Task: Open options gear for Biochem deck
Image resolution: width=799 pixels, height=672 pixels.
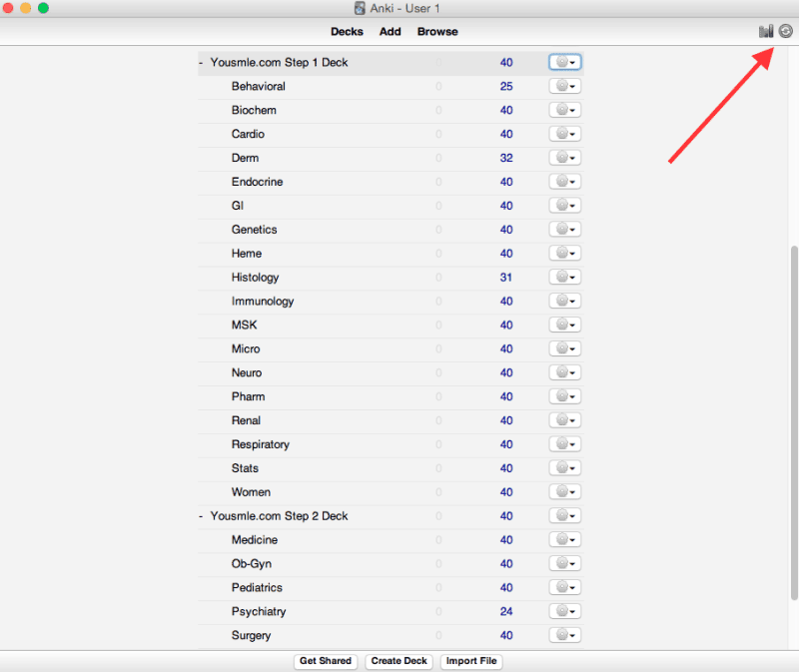Action: 565,110
